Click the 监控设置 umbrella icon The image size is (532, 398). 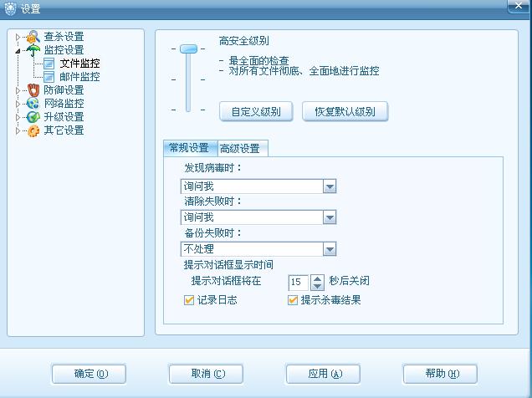[33, 50]
